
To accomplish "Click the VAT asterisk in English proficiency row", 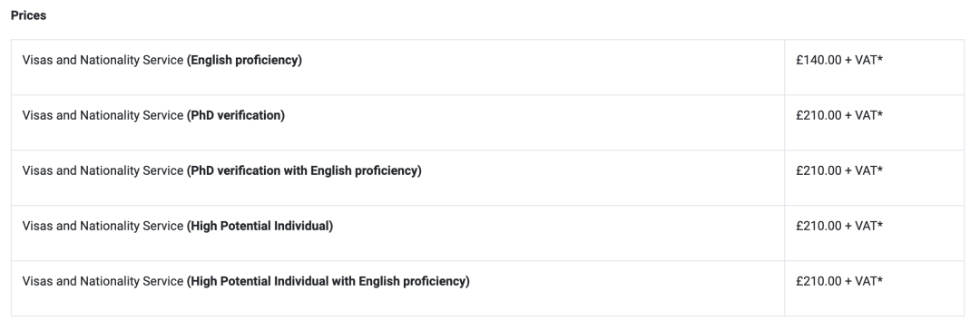I will [880, 59].
